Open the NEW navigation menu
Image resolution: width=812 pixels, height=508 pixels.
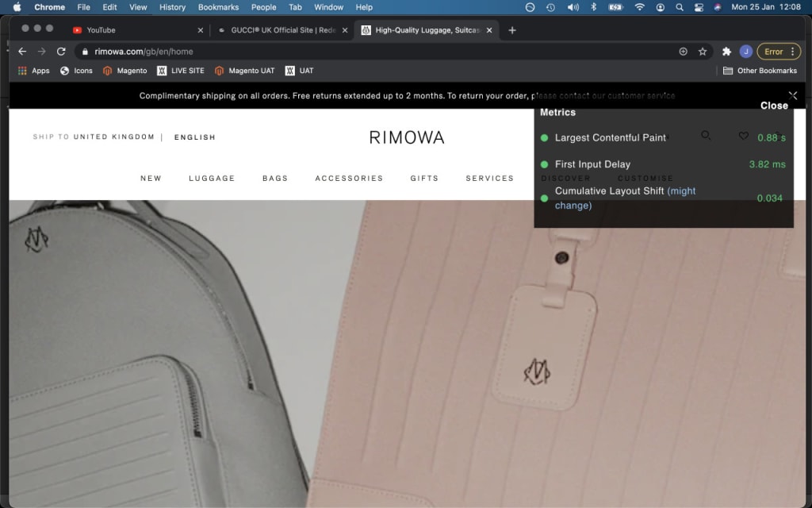pyautogui.click(x=151, y=179)
